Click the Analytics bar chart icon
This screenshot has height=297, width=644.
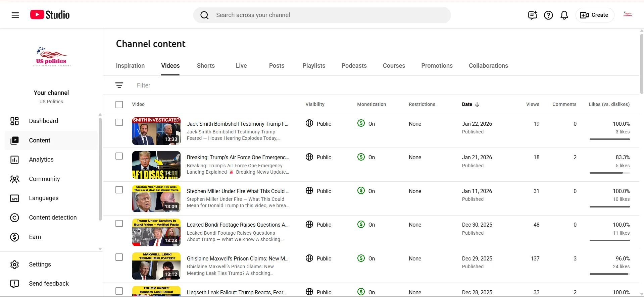14,160
